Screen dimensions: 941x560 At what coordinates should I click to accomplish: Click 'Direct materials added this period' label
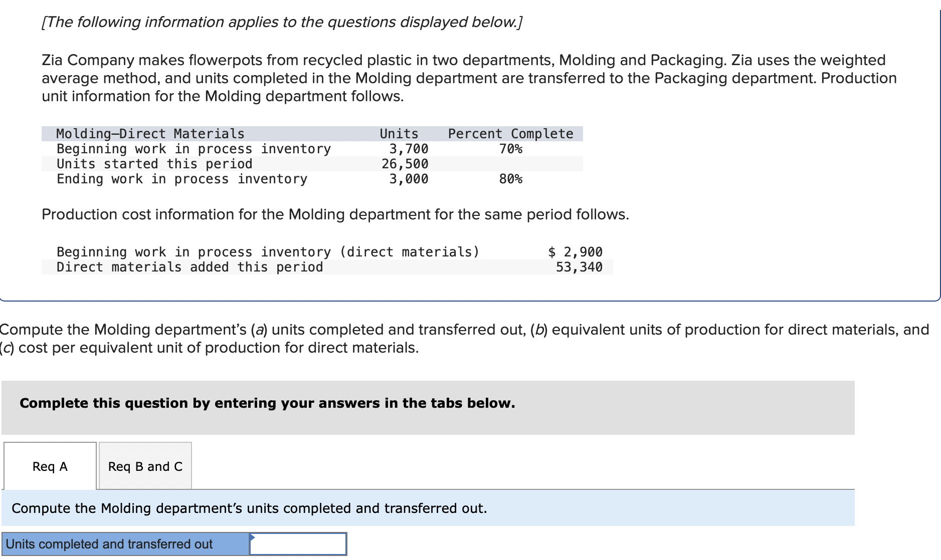190,267
